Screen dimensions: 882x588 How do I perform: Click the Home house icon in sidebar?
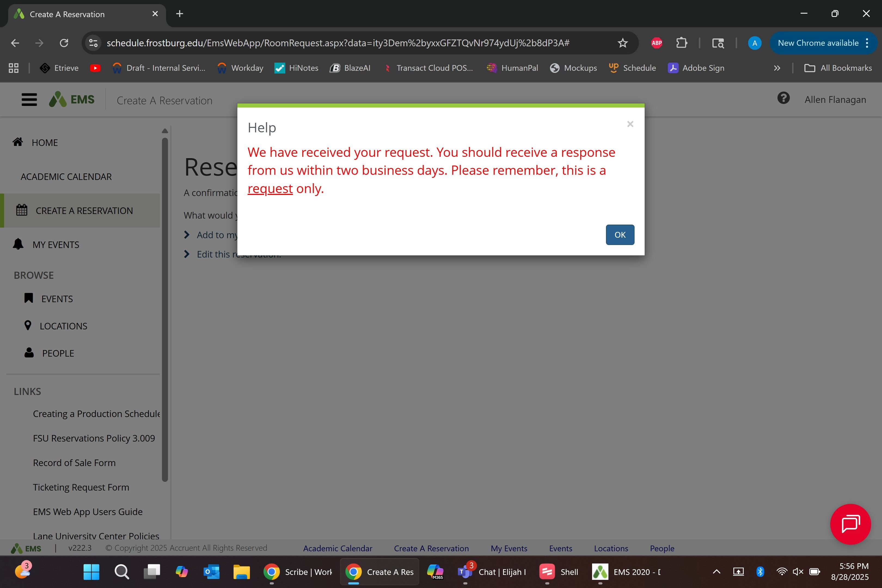(18, 142)
